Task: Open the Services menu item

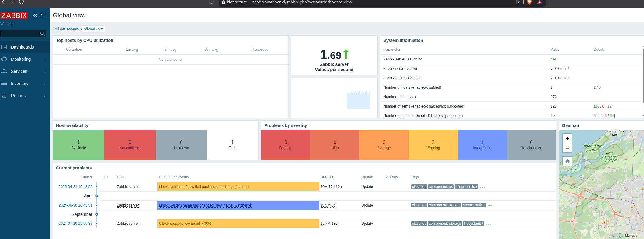Action: [25, 71]
